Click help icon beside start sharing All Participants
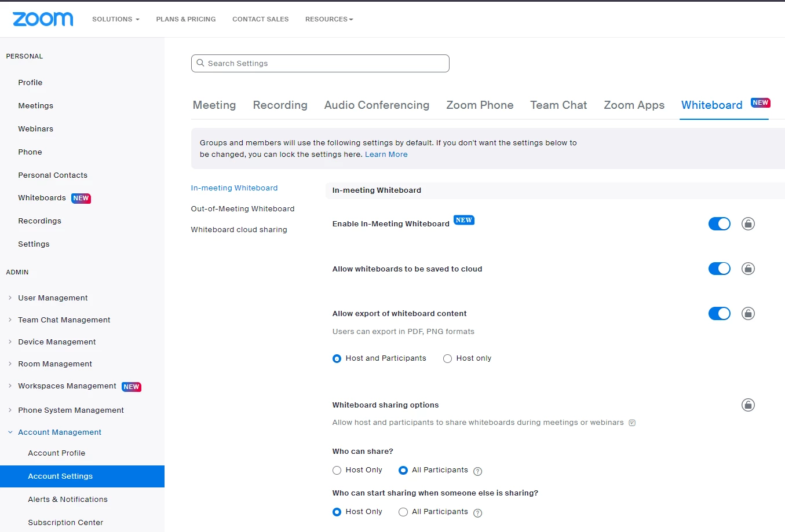 point(478,513)
